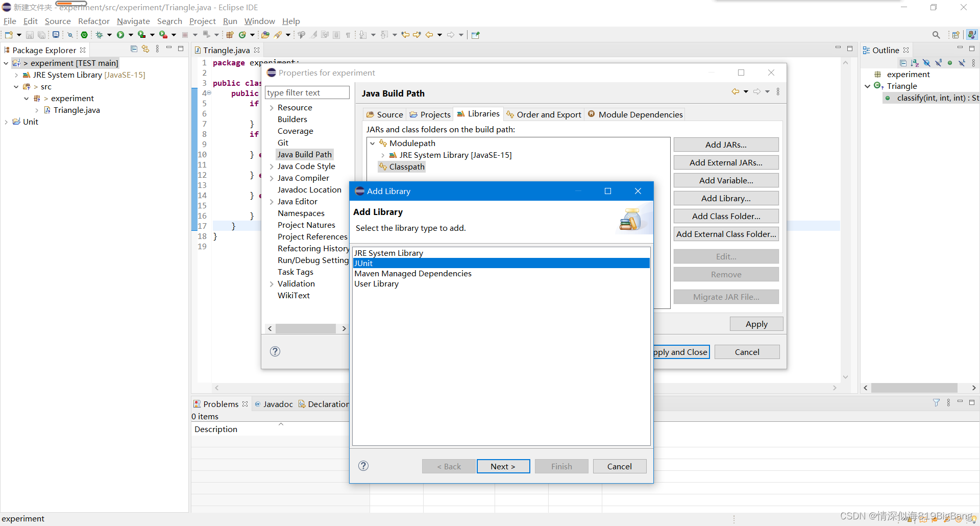Click Cancel in Add Library dialog
980x526 pixels.
tap(620, 466)
